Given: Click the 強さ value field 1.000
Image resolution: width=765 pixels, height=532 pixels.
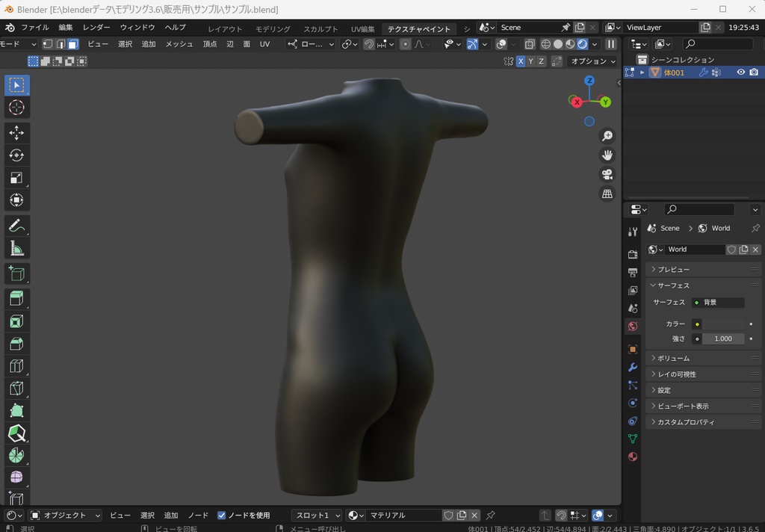Looking at the screenshot, I should click(722, 338).
